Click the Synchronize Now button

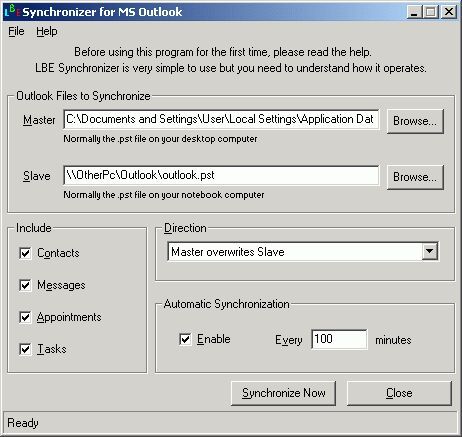point(284,393)
